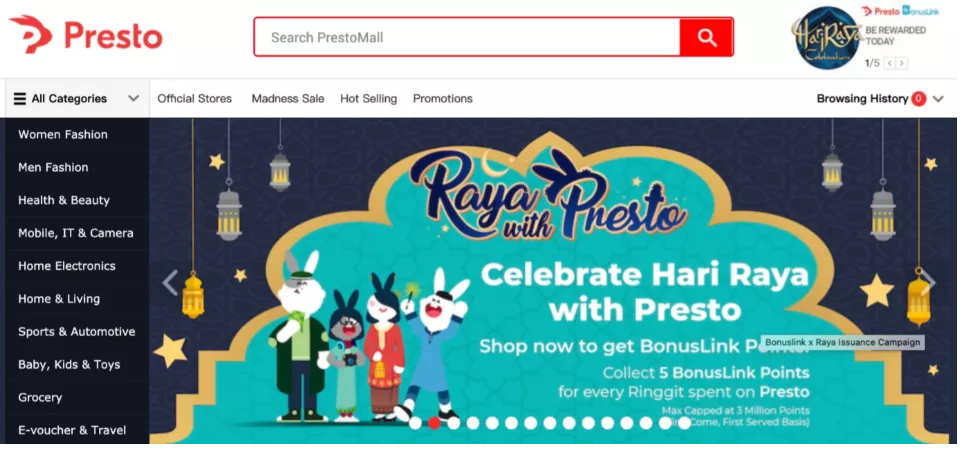Open the Madness Sale menu item
This screenshot has width=969, height=454.
pos(288,99)
